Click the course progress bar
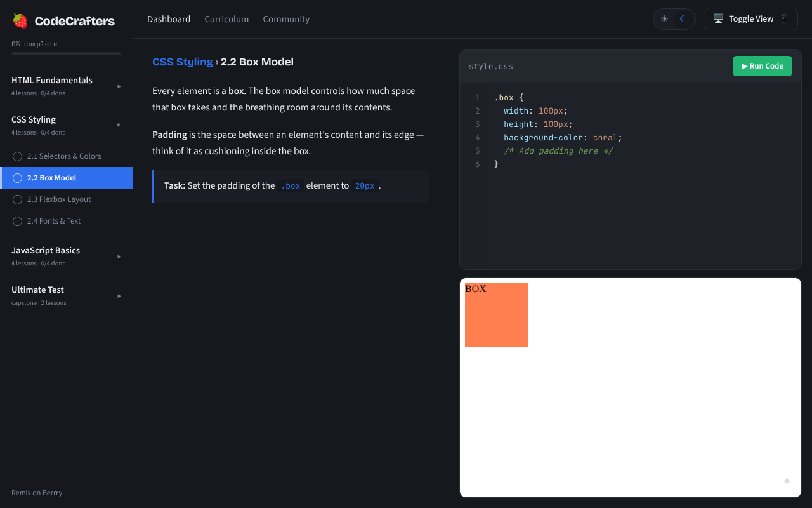Viewport: 812px width, 508px height. (x=66, y=53)
